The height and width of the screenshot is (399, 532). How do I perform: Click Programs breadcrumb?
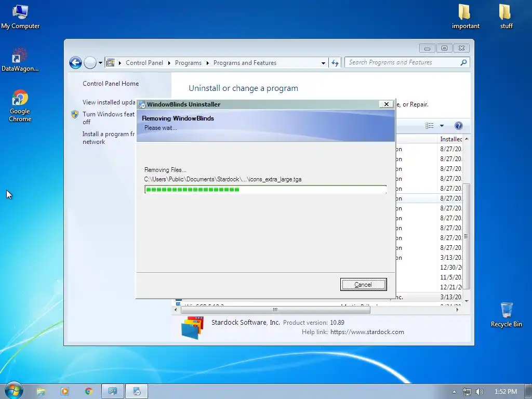(188, 63)
